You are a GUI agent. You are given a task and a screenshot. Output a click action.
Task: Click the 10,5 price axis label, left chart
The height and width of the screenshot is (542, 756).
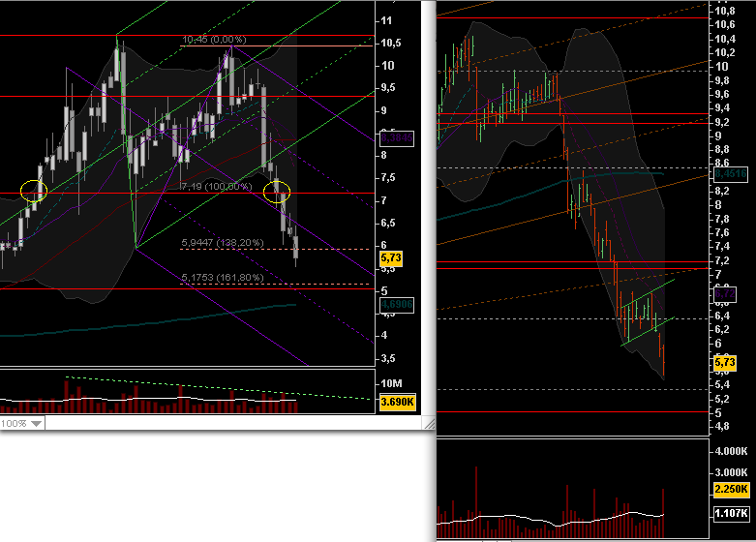390,43
